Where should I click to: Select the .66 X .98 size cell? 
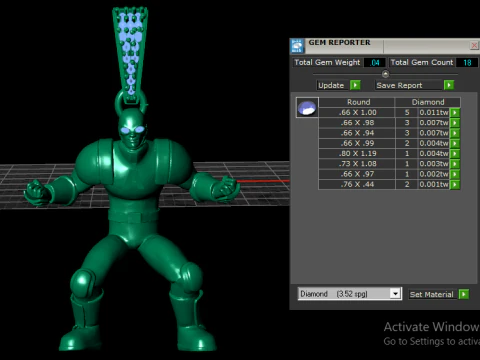[x=357, y=123]
